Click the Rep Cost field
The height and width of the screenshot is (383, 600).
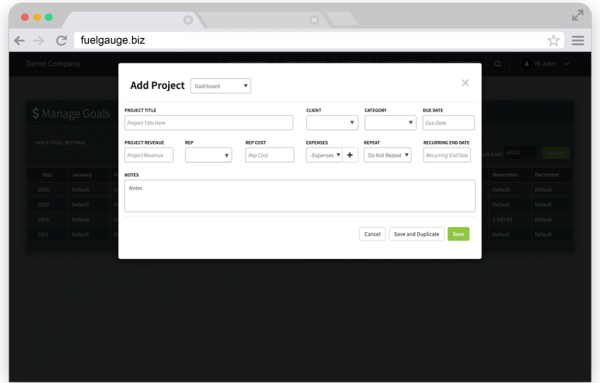click(x=270, y=155)
